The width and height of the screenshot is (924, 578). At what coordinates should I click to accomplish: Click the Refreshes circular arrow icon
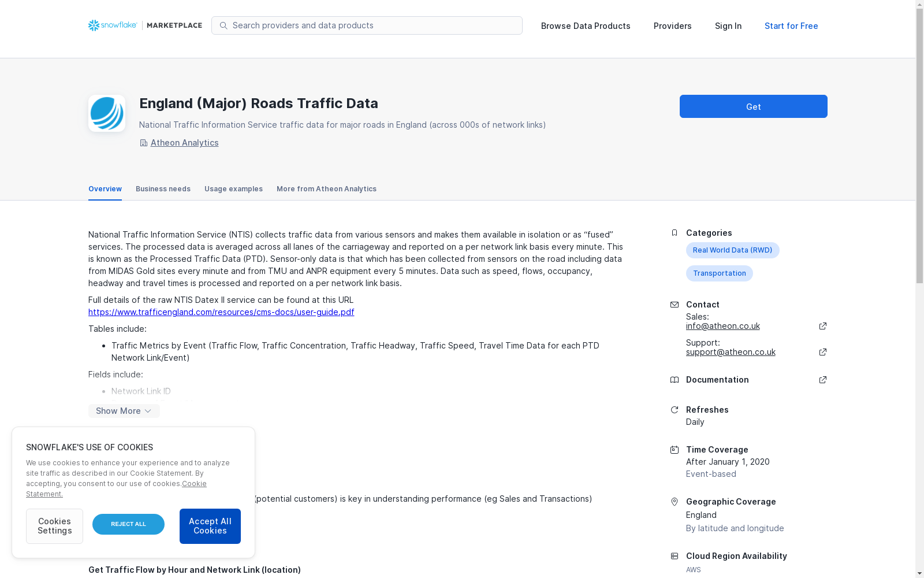click(674, 410)
